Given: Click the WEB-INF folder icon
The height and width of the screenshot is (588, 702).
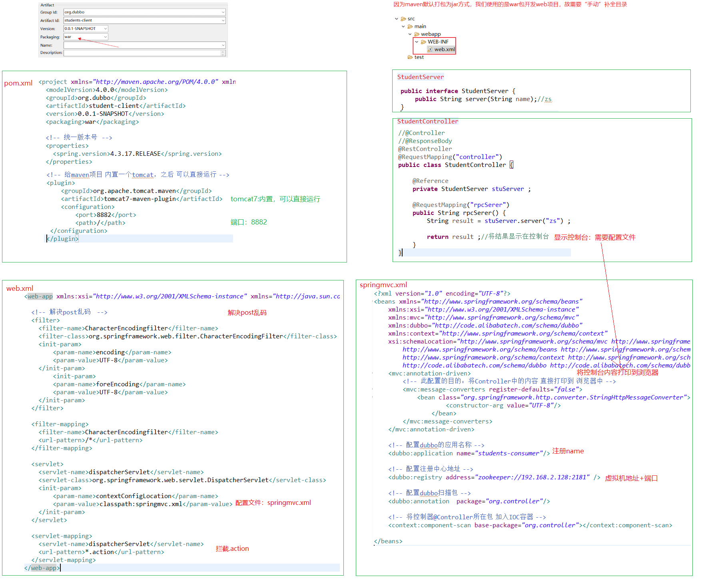Looking at the screenshot, I should coord(423,42).
